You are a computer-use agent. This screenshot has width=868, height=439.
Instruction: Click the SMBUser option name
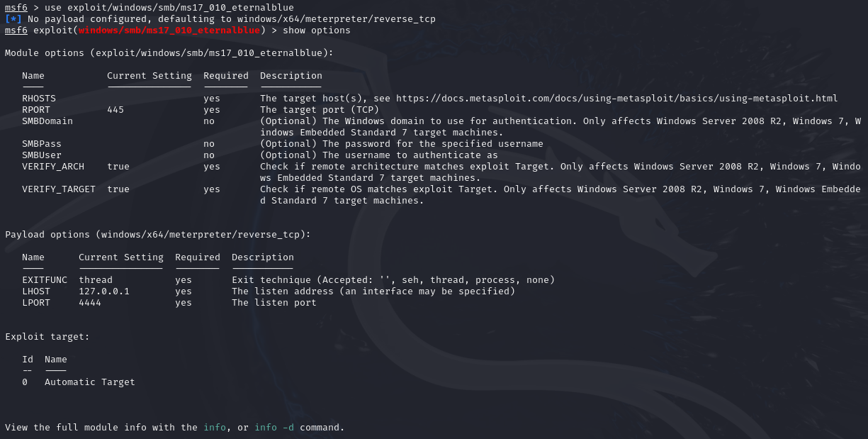[x=42, y=155]
